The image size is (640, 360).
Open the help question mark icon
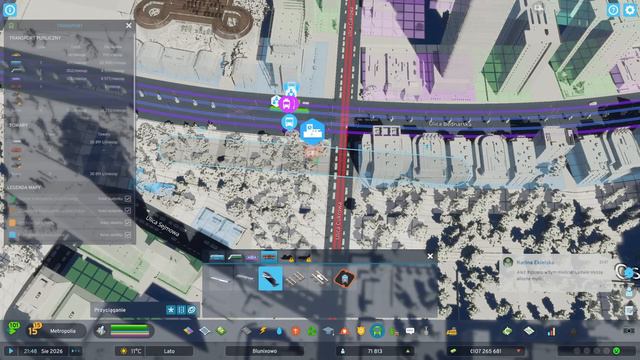click(613, 10)
